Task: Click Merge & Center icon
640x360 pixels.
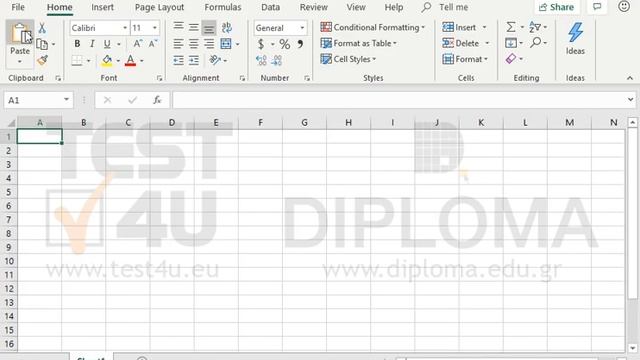Action: (x=226, y=44)
